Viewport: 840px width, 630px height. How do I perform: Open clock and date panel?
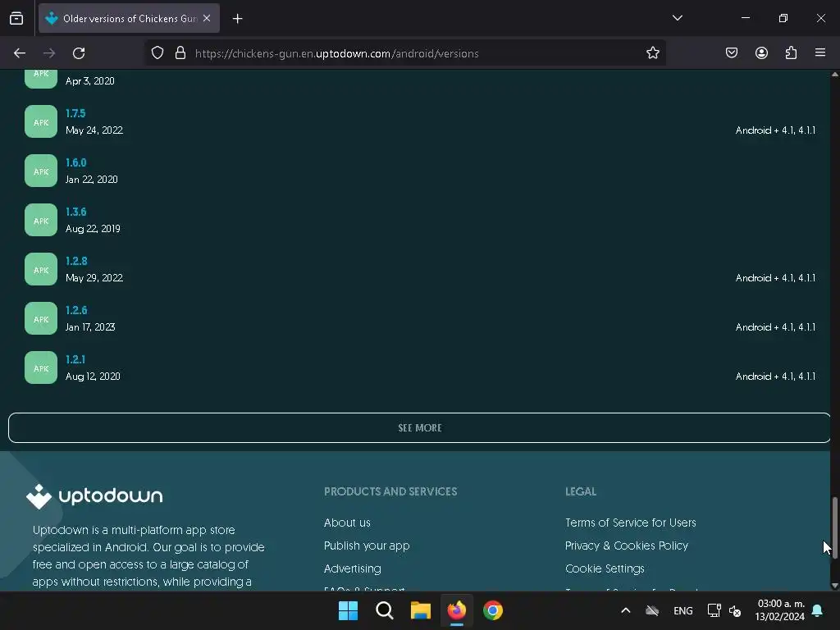coord(780,610)
